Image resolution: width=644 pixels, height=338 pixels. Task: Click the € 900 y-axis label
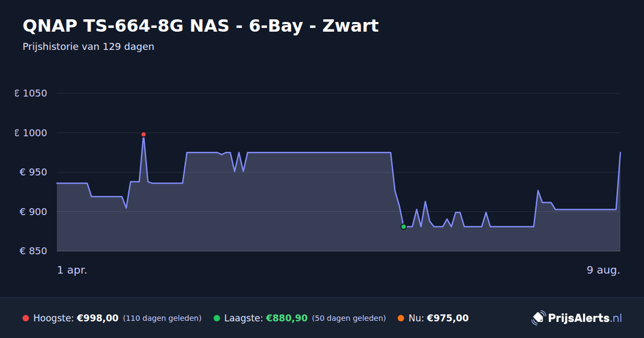click(33, 212)
